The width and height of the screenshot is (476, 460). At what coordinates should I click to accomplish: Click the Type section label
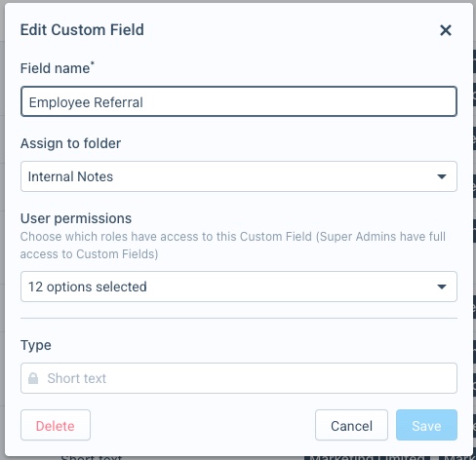(x=36, y=345)
